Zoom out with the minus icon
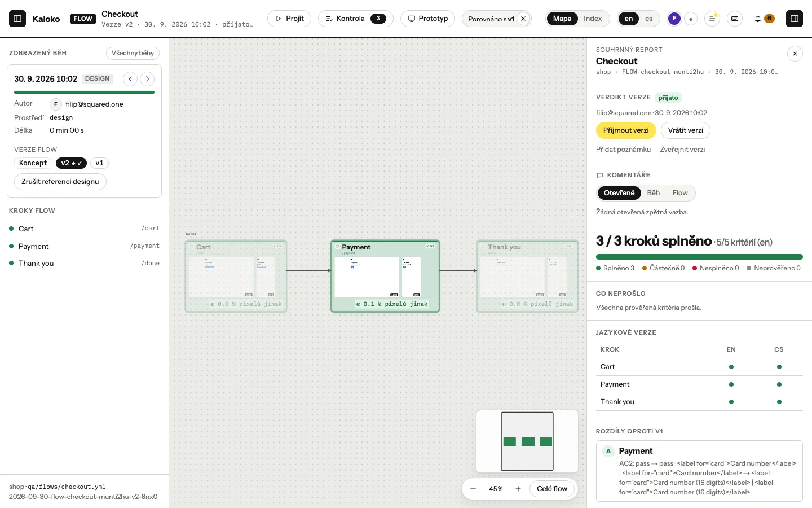The height and width of the screenshot is (508, 812). [x=473, y=489]
